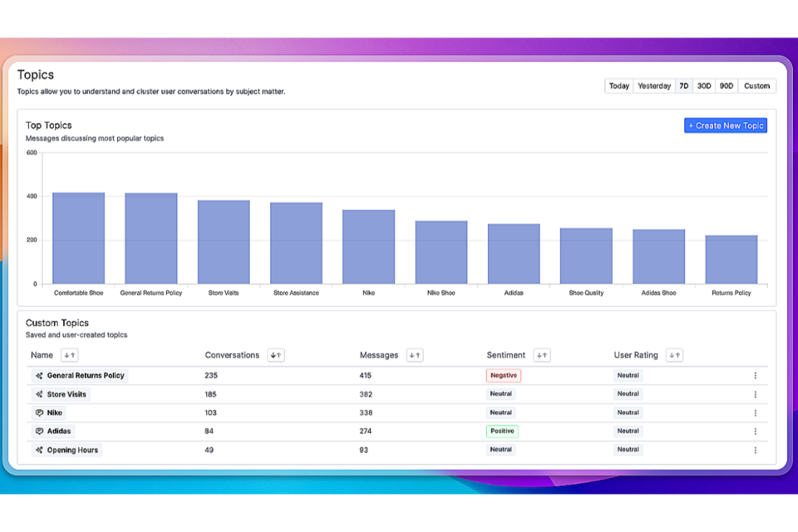Switch to the Yesterday time range
798x532 pixels.
[x=654, y=86]
